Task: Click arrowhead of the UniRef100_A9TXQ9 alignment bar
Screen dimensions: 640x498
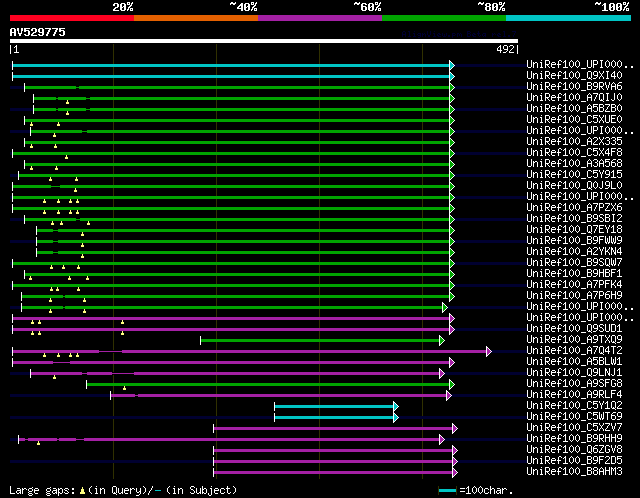Action: [441, 340]
